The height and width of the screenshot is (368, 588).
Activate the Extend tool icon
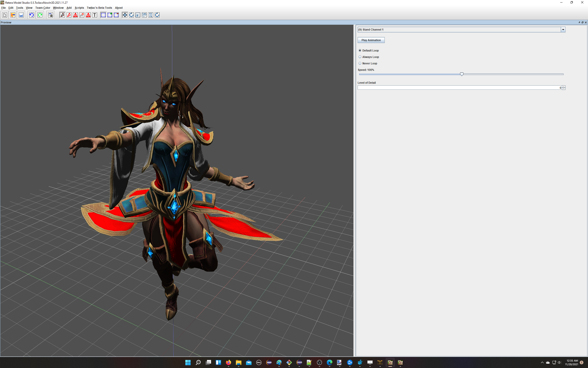click(151, 15)
